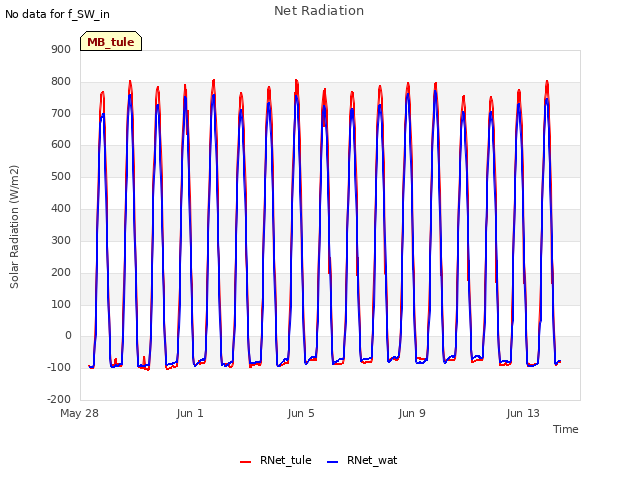Click the blue RNet_wat legend swatch
The image size is (640, 480).
[x=333, y=462]
